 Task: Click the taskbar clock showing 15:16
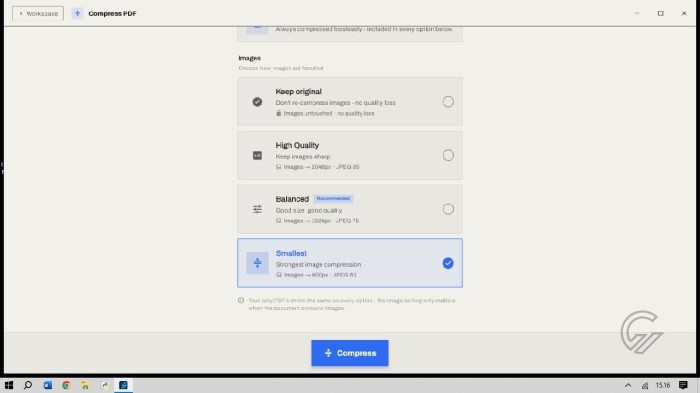pos(663,385)
